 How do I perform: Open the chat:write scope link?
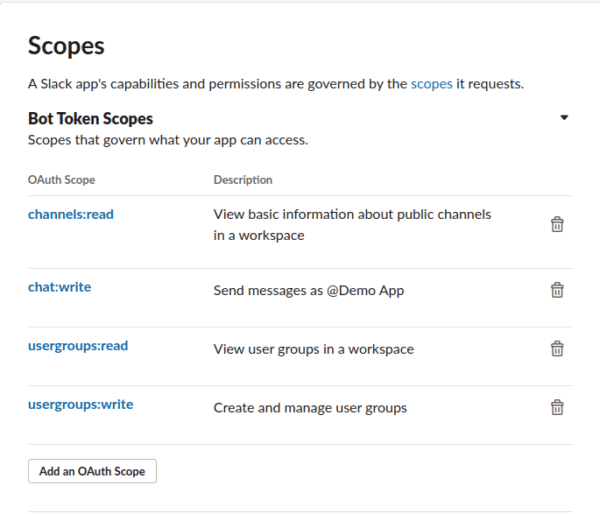(59, 287)
